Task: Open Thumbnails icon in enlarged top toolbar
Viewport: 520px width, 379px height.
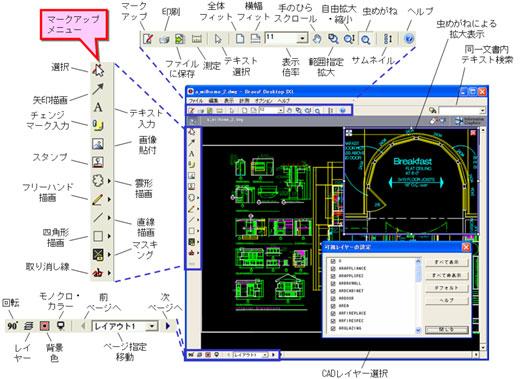Action: pyautogui.click(x=388, y=39)
